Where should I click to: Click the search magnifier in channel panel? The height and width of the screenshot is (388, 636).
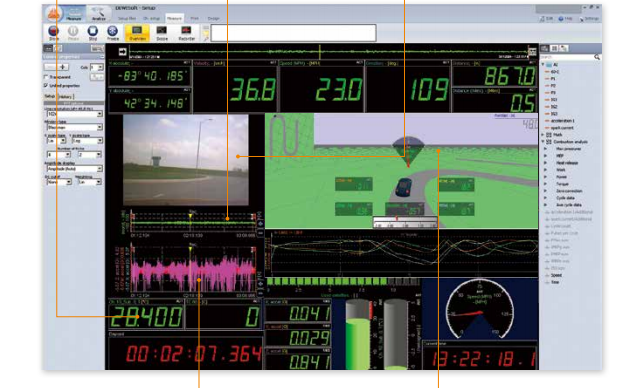click(x=597, y=57)
